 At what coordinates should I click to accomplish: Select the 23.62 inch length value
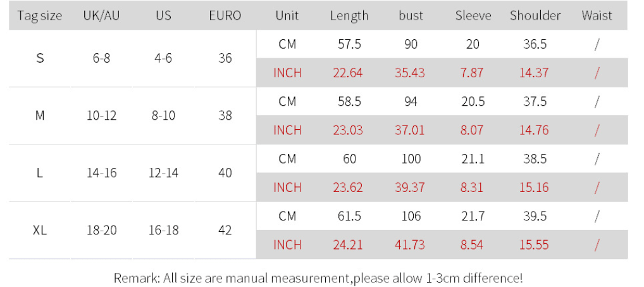pos(349,188)
